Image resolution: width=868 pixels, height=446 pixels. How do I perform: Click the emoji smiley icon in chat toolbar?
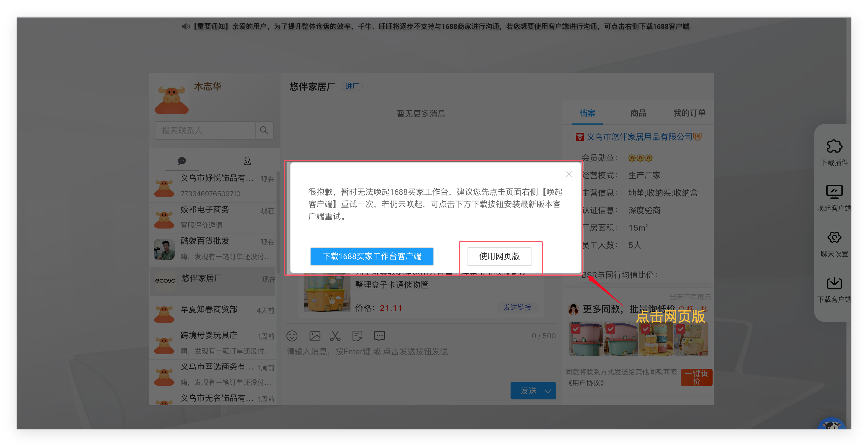point(292,336)
